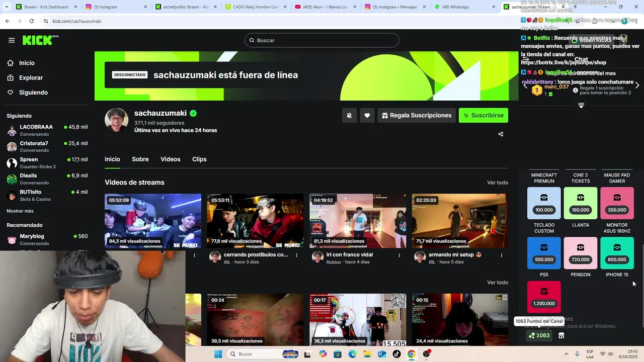Reload the page
The width and height of the screenshot is (644, 362).
(31, 21)
